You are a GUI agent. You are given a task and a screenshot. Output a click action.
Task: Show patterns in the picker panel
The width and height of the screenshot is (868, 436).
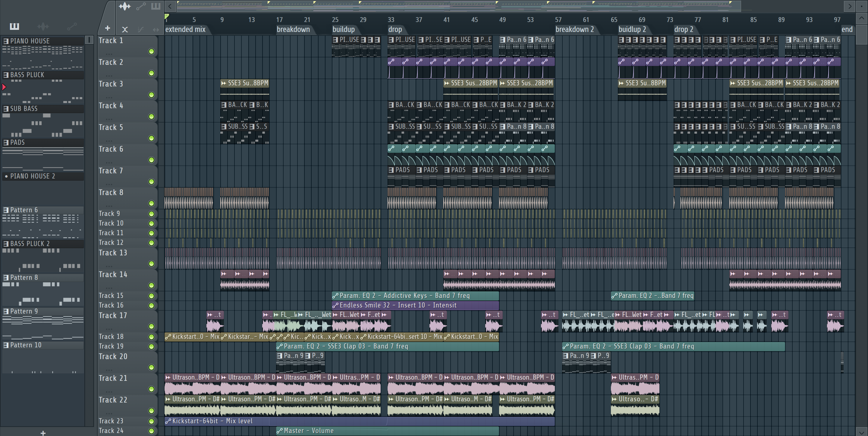tap(14, 26)
